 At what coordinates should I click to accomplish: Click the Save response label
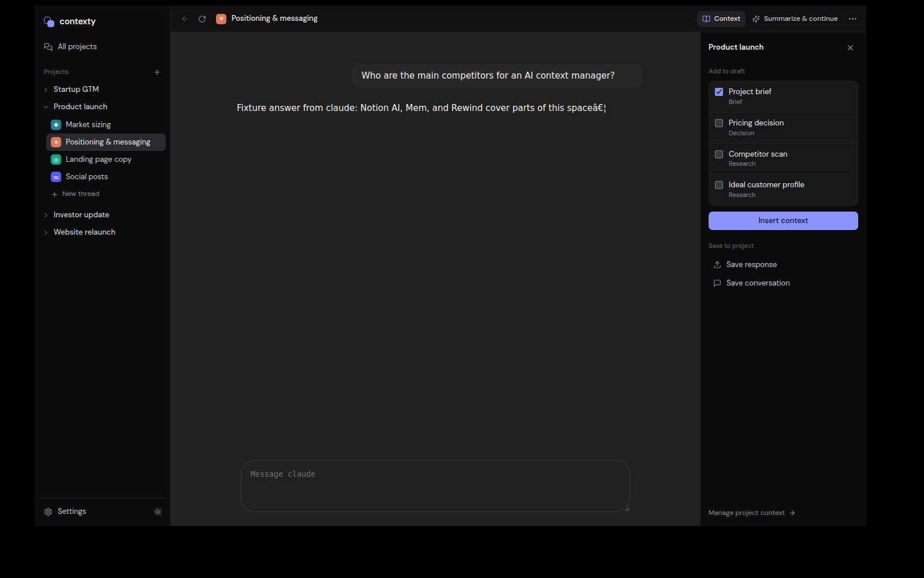pyautogui.click(x=751, y=265)
